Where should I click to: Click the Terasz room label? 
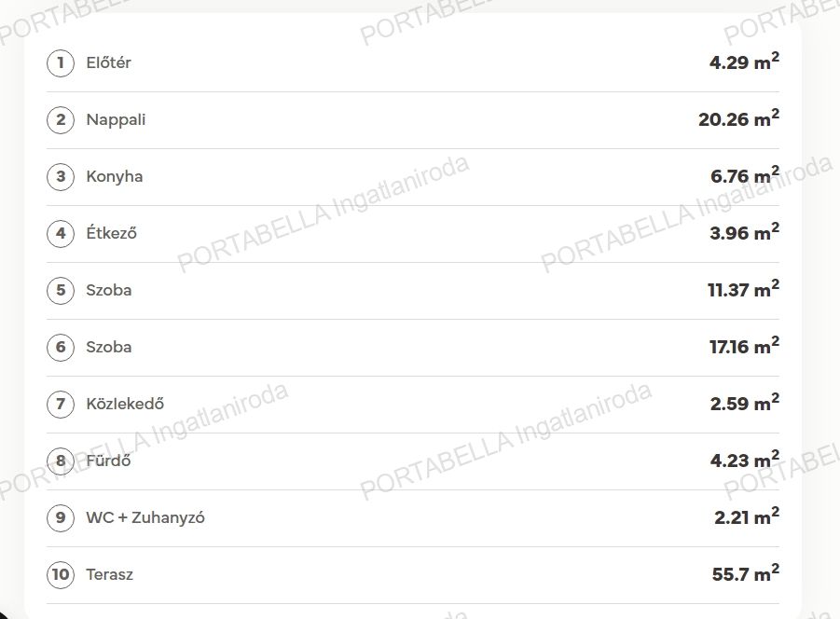pyautogui.click(x=110, y=574)
